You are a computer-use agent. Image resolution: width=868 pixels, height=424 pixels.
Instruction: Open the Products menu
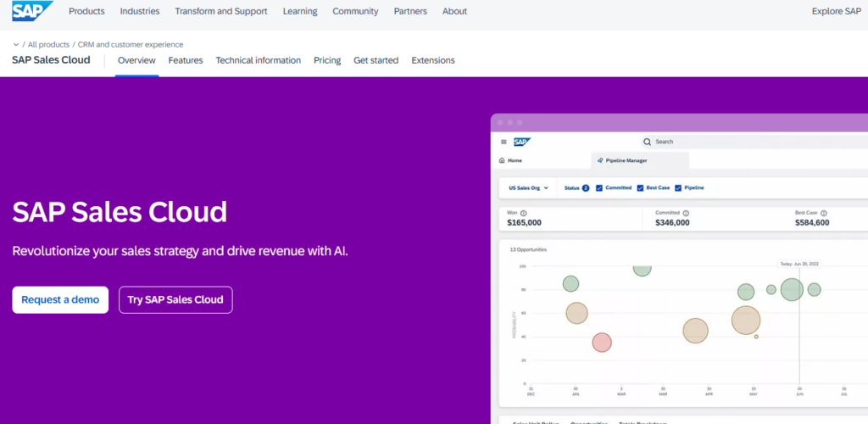(x=86, y=11)
